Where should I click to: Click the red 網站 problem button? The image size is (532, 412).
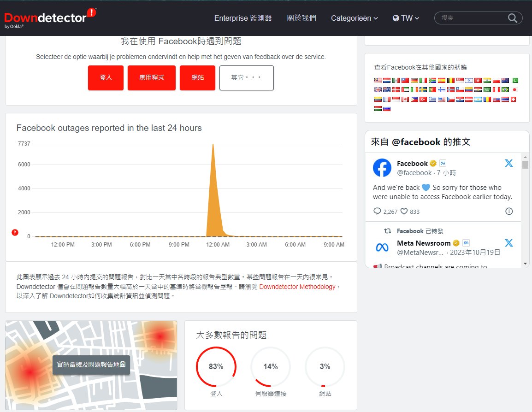coord(197,77)
